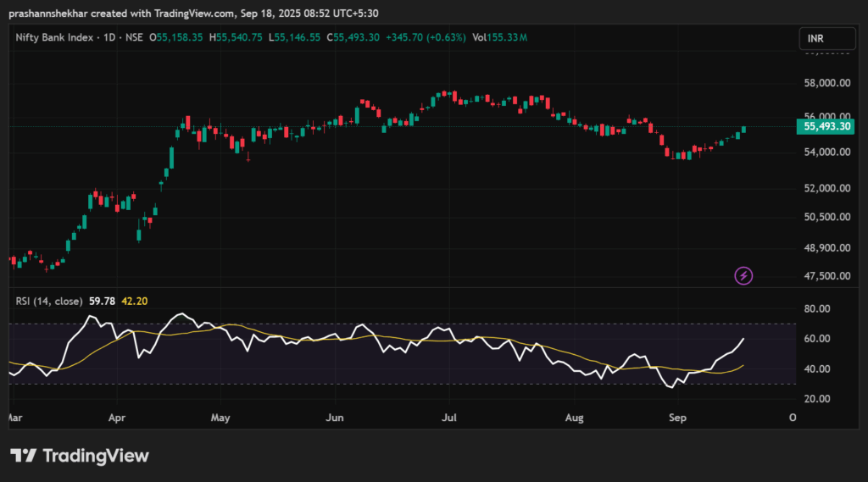The width and height of the screenshot is (868, 482).
Task: Click the H55,540.75 high value
Action: [x=236, y=37]
